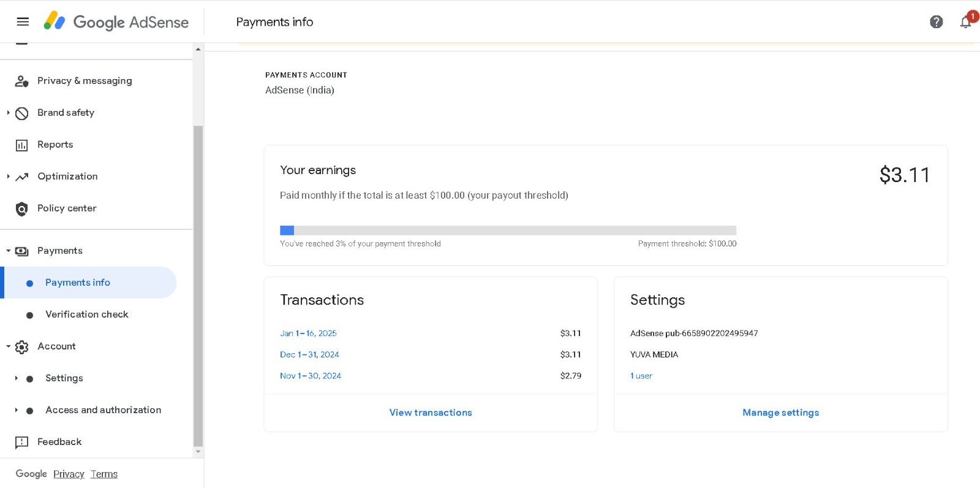Viewport: 980px width, 488px height.
Task: Collapse the Account section arrow
Action: click(8, 346)
